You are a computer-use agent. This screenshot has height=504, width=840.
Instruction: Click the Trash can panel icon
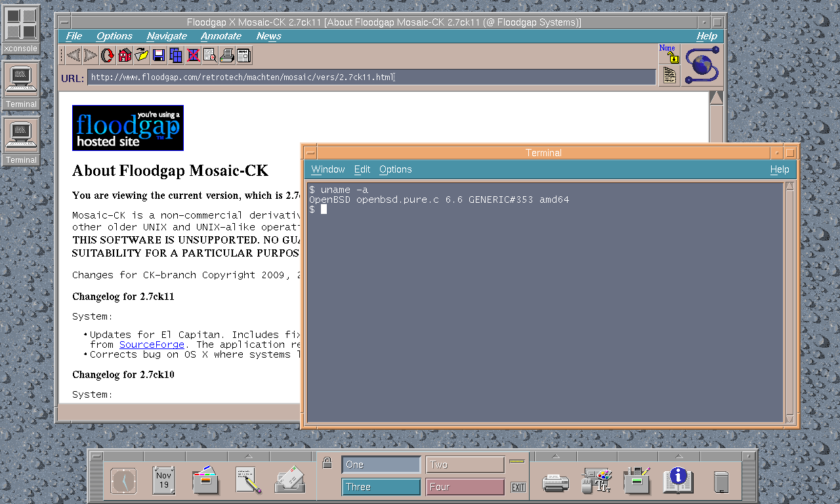coord(721,482)
